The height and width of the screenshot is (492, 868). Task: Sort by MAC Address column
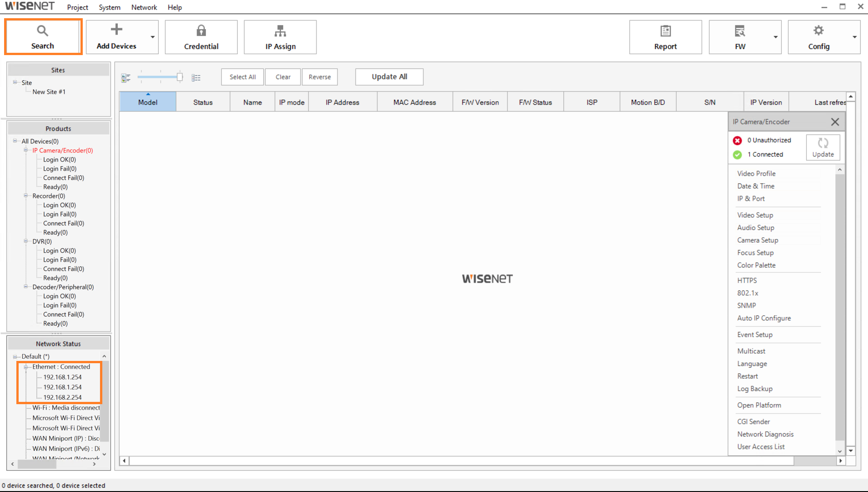(415, 102)
